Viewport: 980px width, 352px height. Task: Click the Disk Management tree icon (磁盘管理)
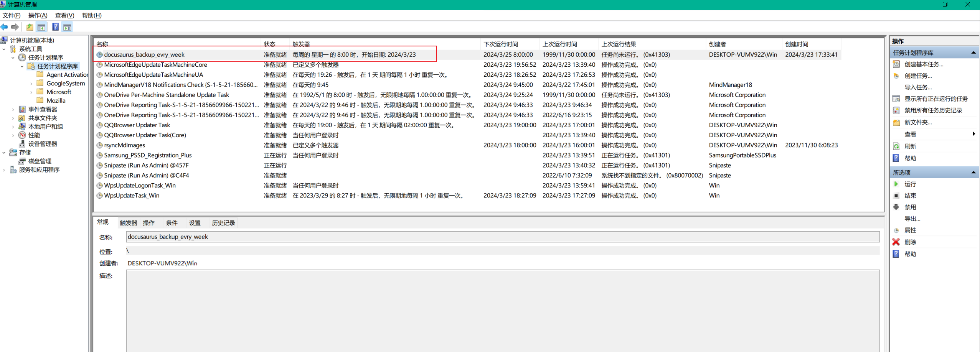click(x=22, y=161)
